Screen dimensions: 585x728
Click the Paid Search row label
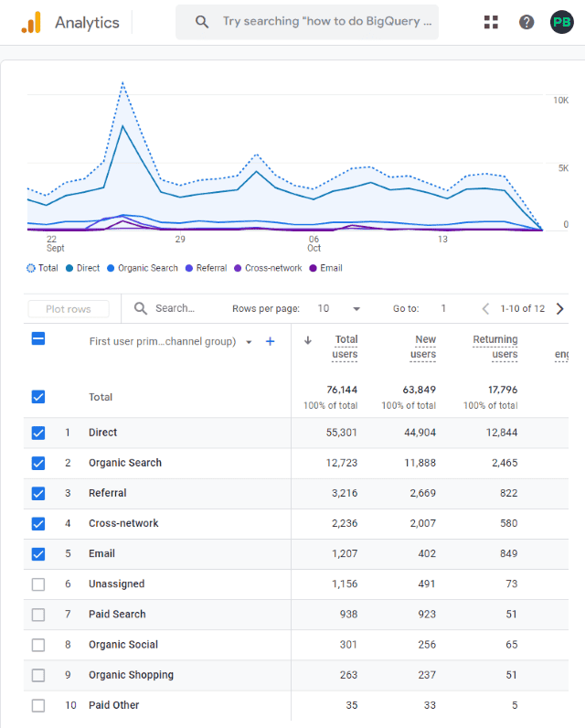click(117, 615)
